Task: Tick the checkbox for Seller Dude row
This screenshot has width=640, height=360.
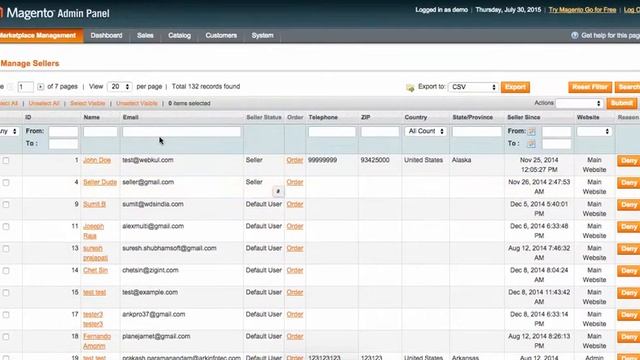Action: [x=6, y=182]
